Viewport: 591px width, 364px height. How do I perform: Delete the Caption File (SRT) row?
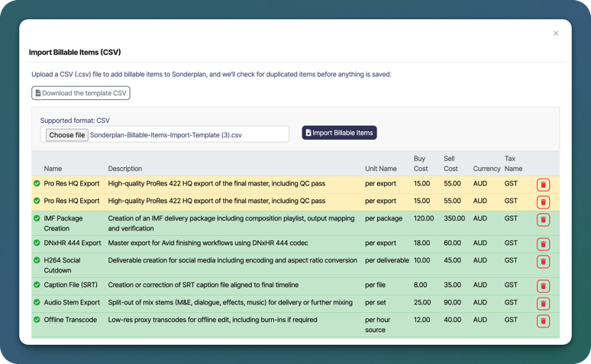543,286
